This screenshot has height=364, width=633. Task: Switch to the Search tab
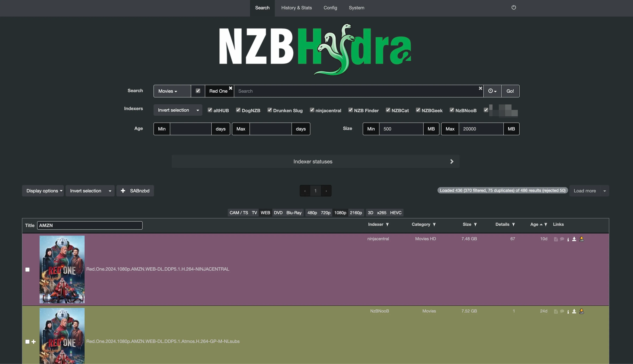[262, 8]
